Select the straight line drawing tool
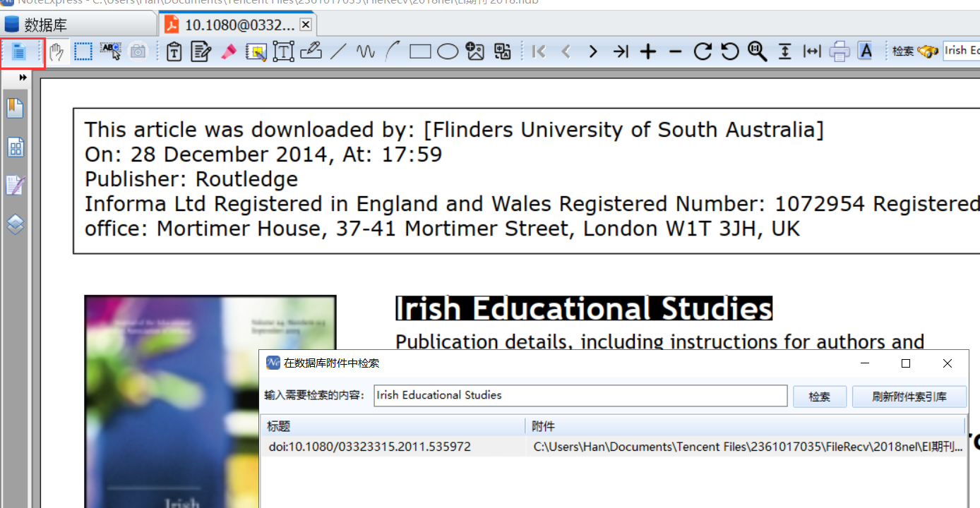 click(x=338, y=52)
